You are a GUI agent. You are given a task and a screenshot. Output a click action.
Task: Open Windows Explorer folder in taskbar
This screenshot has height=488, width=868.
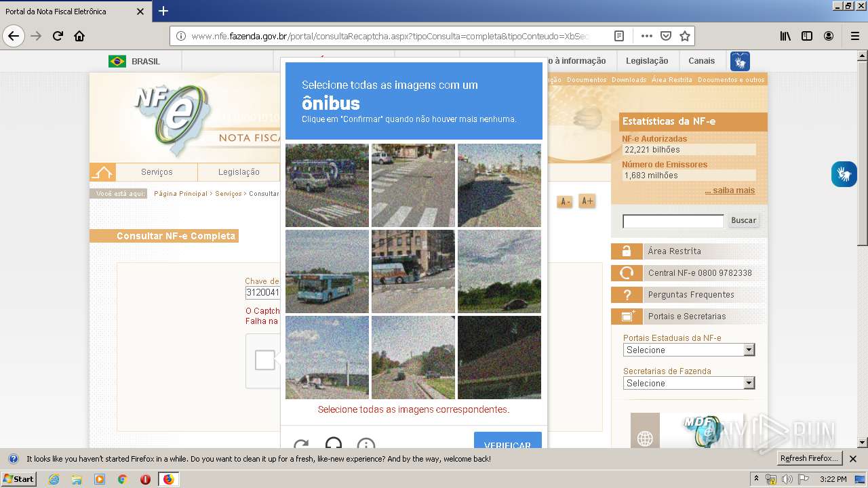[x=77, y=479]
